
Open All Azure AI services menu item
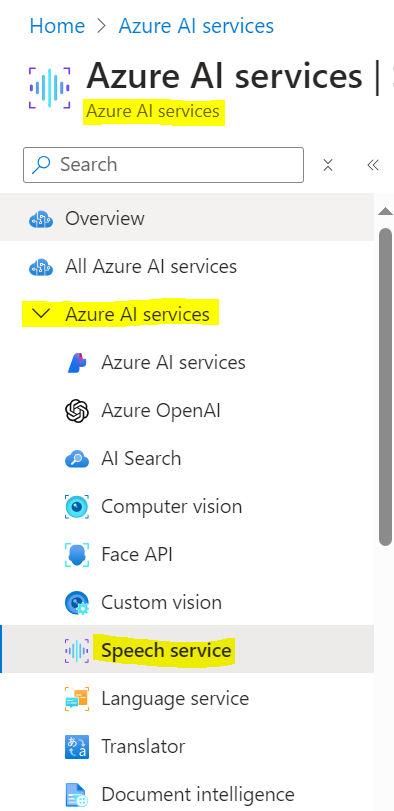pos(187,267)
